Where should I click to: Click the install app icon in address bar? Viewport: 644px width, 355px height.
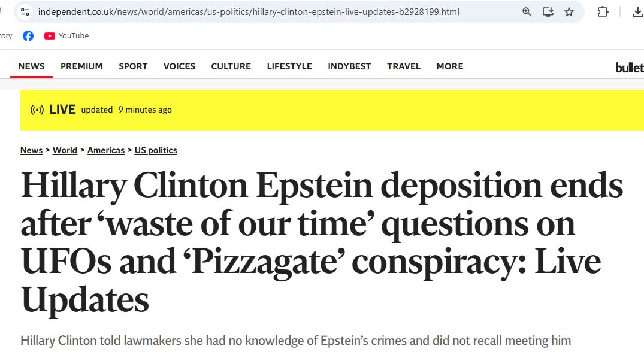click(548, 11)
